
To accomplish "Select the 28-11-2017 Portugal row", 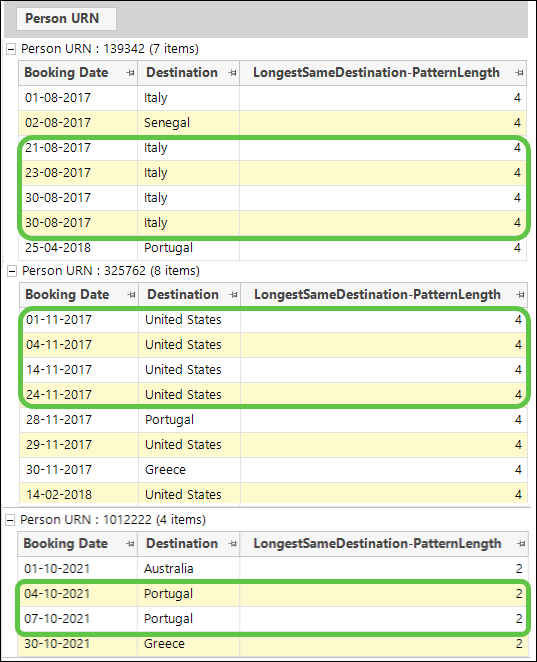I will pos(273,420).
